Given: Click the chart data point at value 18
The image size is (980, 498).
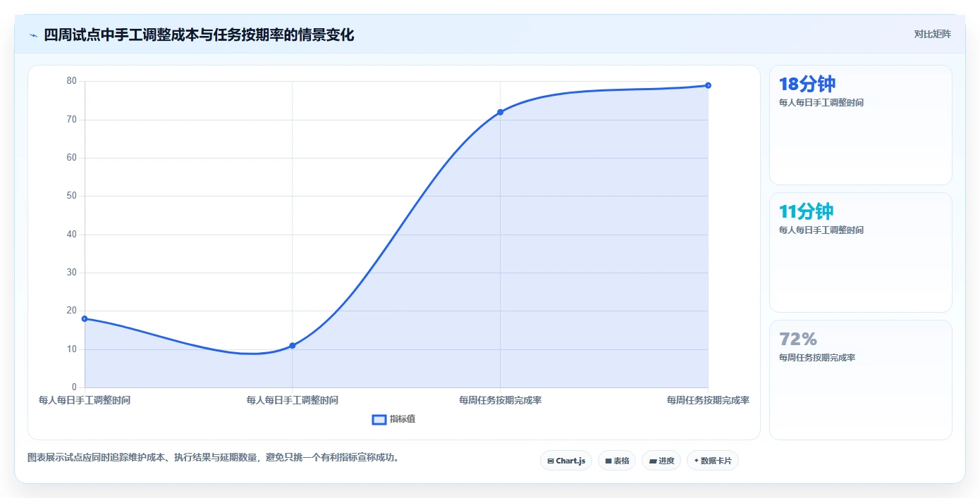Looking at the screenshot, I should [x=85, y=318].
